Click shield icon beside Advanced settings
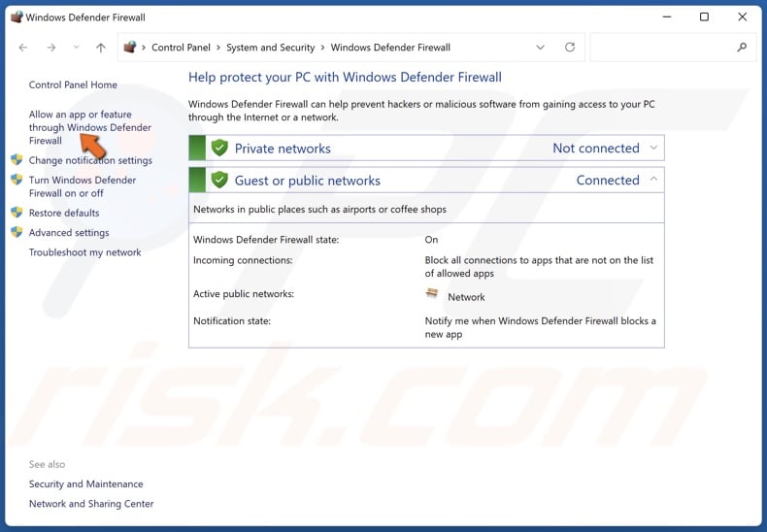 17,232
